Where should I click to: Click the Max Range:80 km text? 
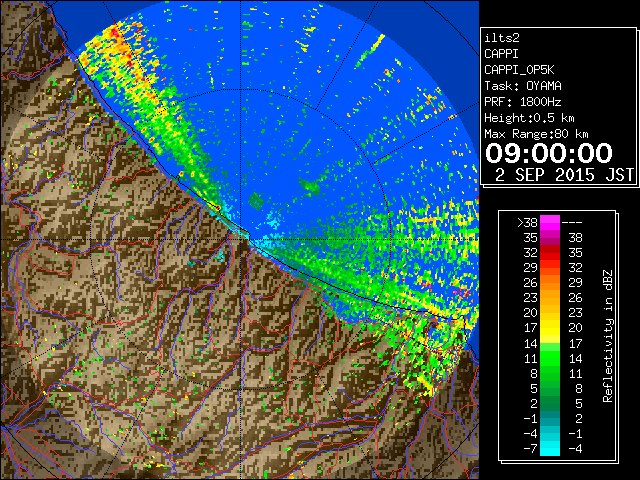point(536,134)
